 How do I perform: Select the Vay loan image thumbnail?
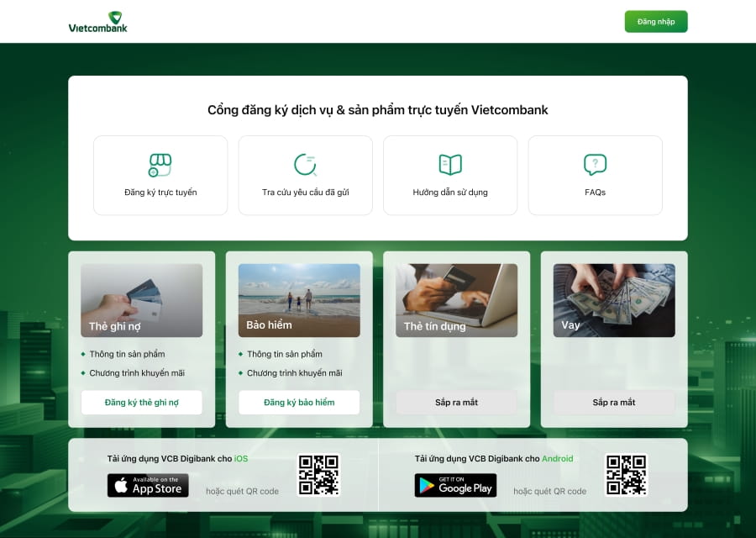pos(614,300)
